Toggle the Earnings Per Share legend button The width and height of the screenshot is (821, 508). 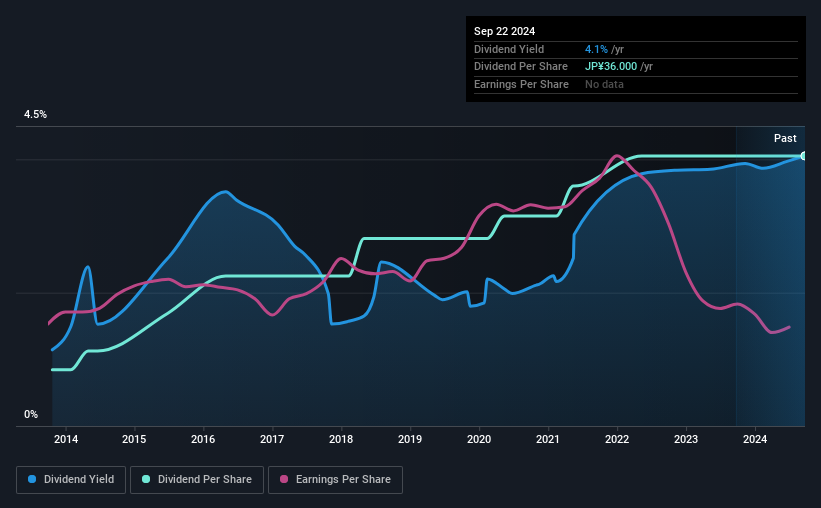(336, 480)
